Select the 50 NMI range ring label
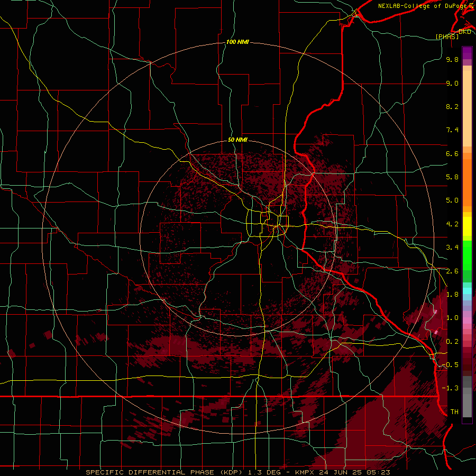This screenshot has height=476, width=476. point(237,140)
